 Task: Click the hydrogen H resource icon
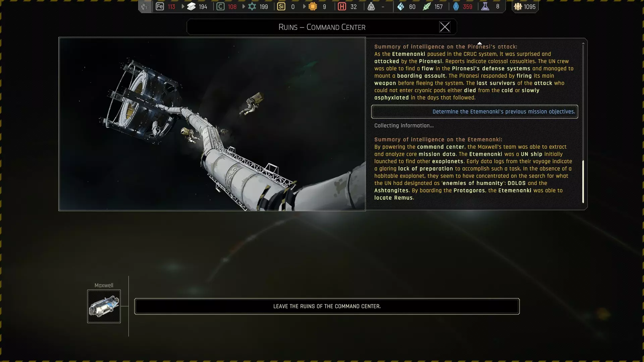coord(342,6)
